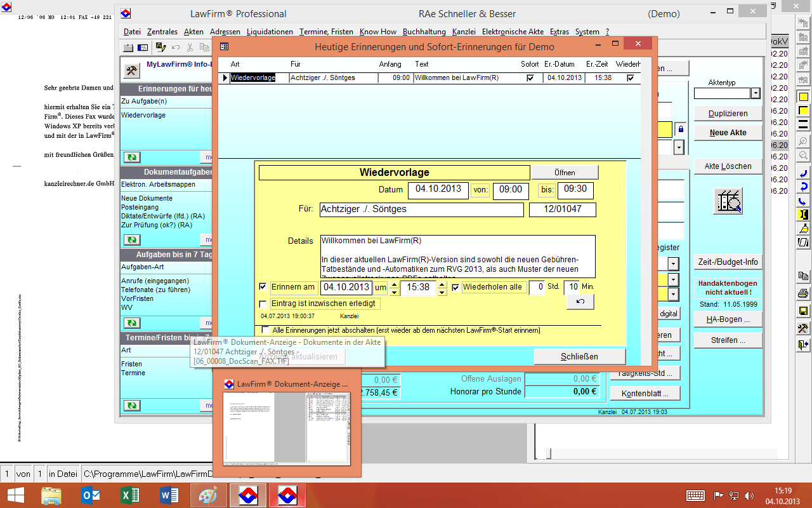Click the undo arrow button in reminder form
Viewport: 812px width, 508px height.
580,302
